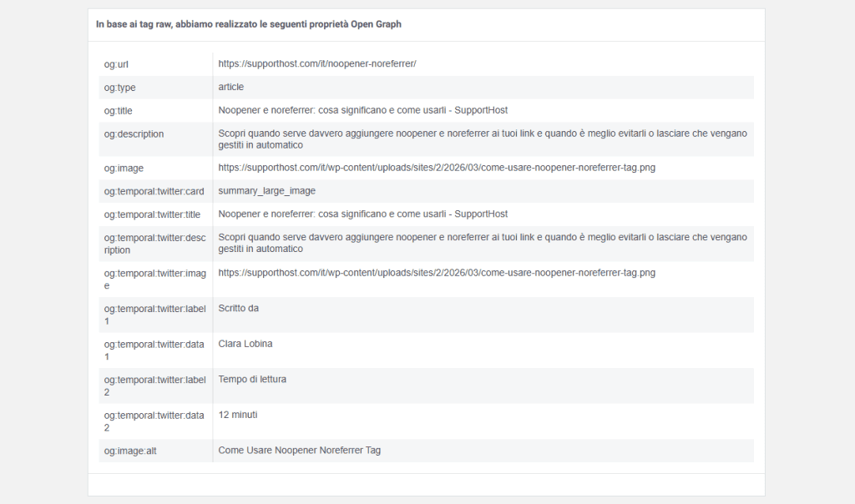Screen dimensions: 855x504
Task: Click the og:temporal:twitter:description value text
Action: click(483, 243)
